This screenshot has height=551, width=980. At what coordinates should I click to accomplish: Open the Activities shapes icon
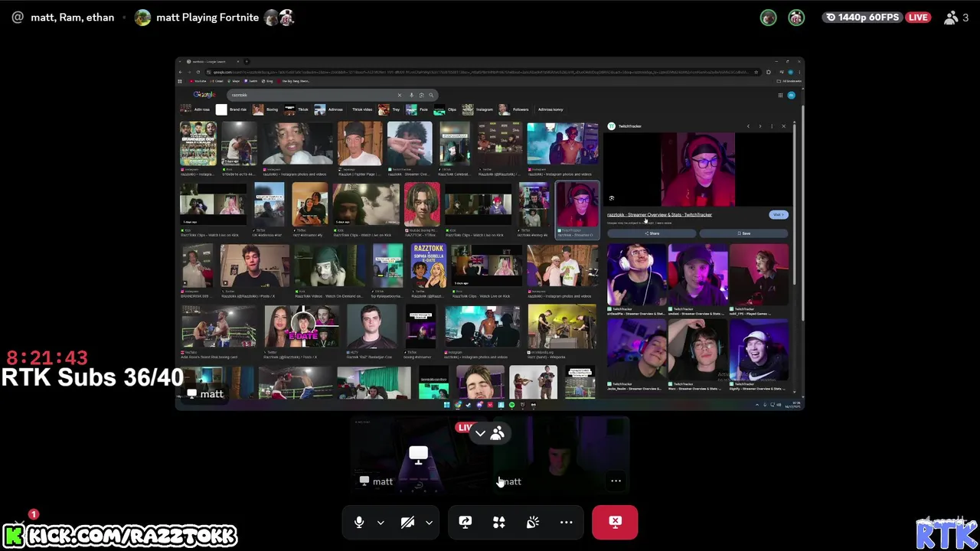pyautogui.click(x=498, y=522)
